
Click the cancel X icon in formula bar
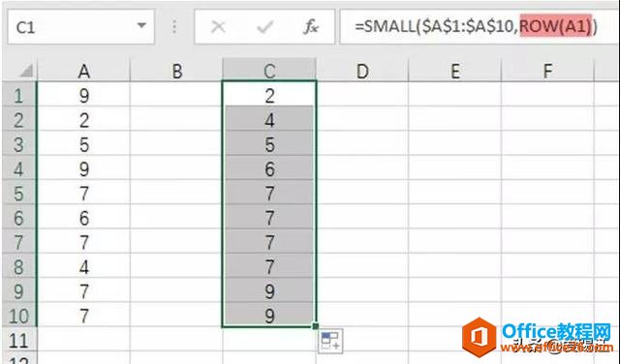click(x=218, y=27)
